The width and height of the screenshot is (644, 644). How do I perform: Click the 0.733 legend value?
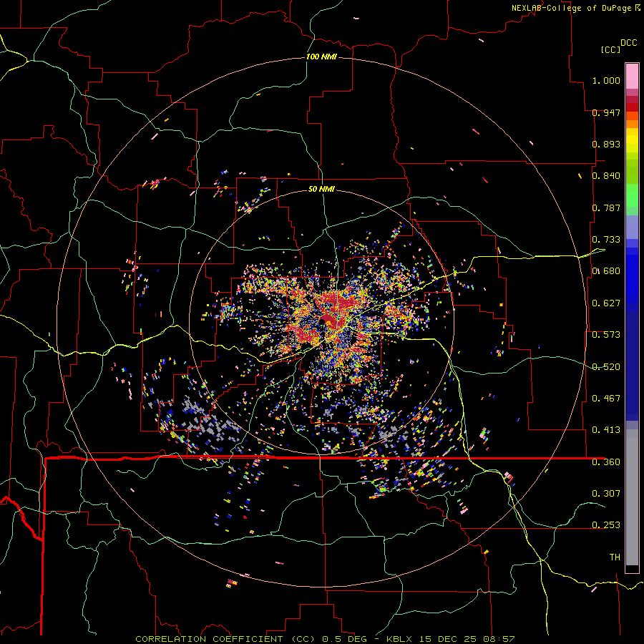coord(606,240)
